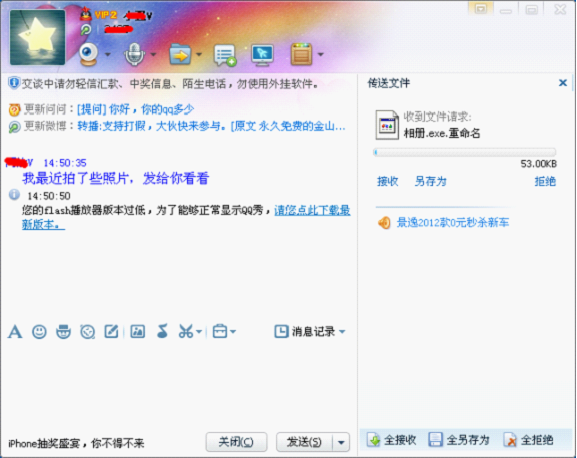Click the 更新微博 microblog update icon
The height and width of the screenshot is (458, 577).
pyautogui.click(x=14, y=127)
